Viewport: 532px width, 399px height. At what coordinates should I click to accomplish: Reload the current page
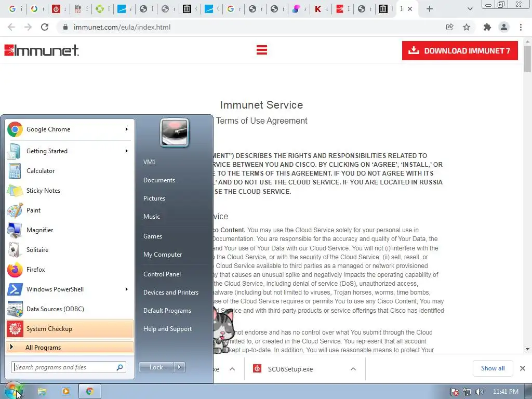[x=45, y=27]
